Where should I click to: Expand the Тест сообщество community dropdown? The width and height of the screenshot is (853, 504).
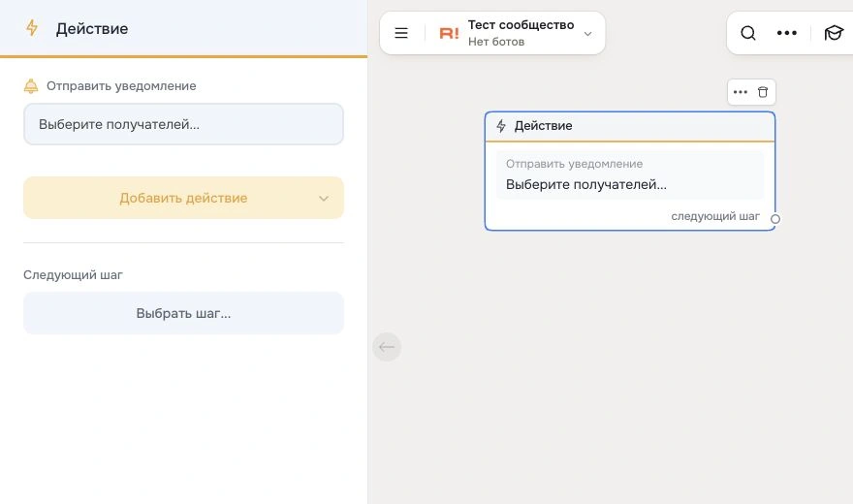[x=587, y=34]
